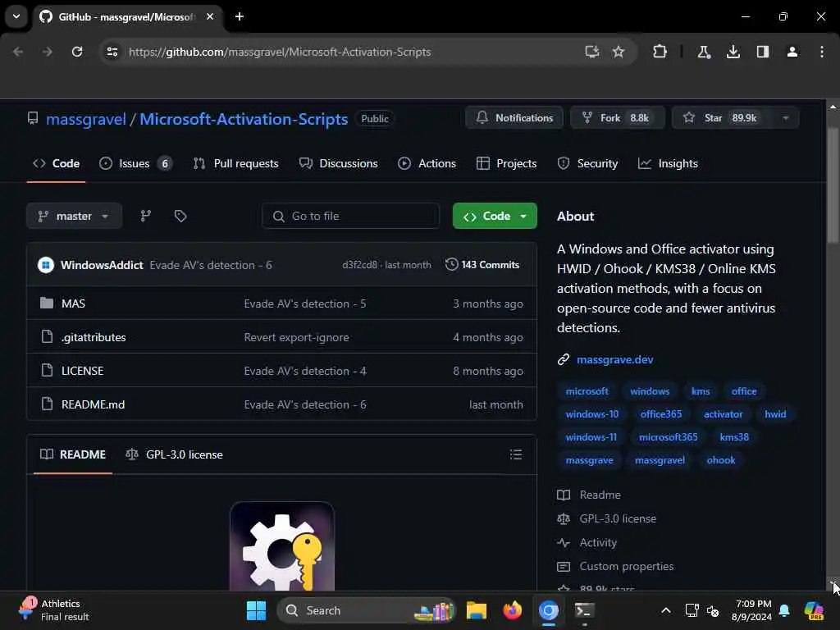
Task: View the 143 Commits history
Action: coord(482,265)
